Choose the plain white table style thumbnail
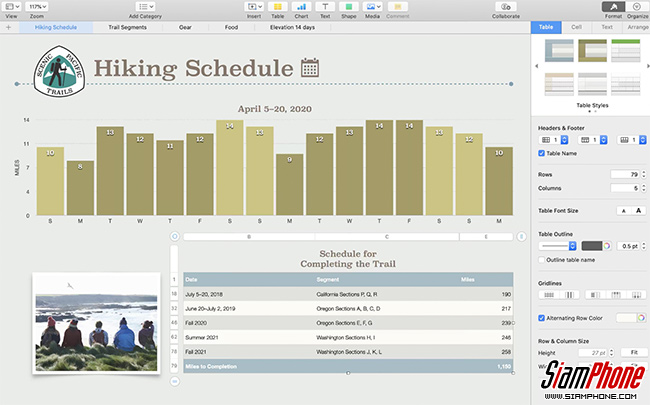 point(626,84)
